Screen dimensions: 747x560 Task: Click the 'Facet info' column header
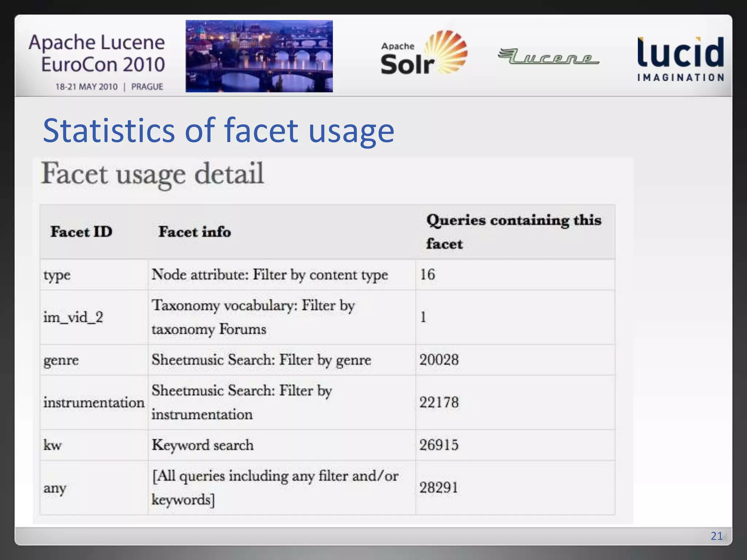click(195, 232)
